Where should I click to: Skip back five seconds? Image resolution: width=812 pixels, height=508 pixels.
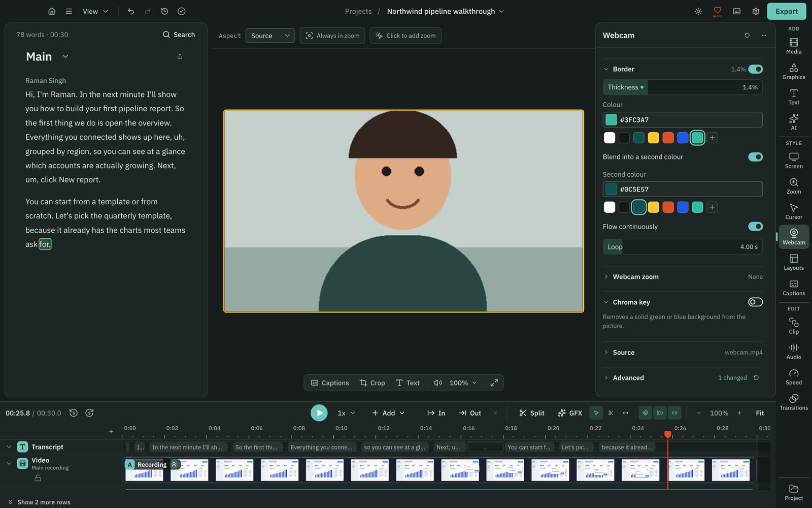pos(74,413)
